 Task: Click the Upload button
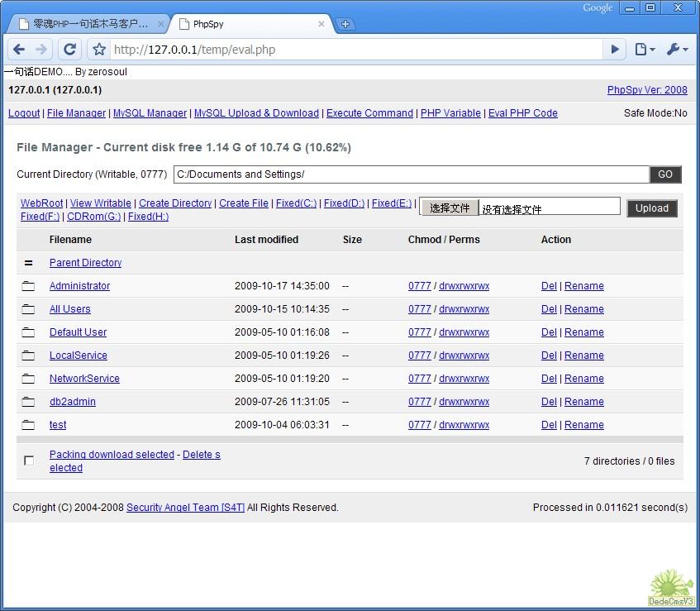pyautogui.click(x=652, y=208)
